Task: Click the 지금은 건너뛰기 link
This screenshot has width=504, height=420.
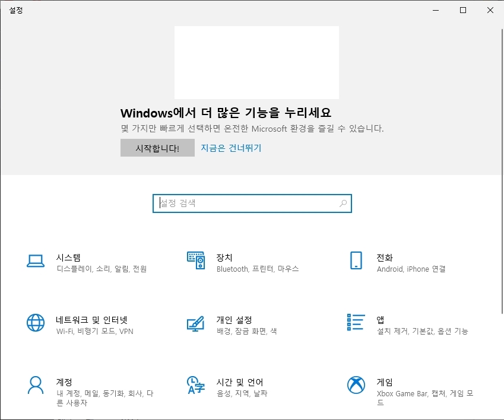Action: pos(232,147)
